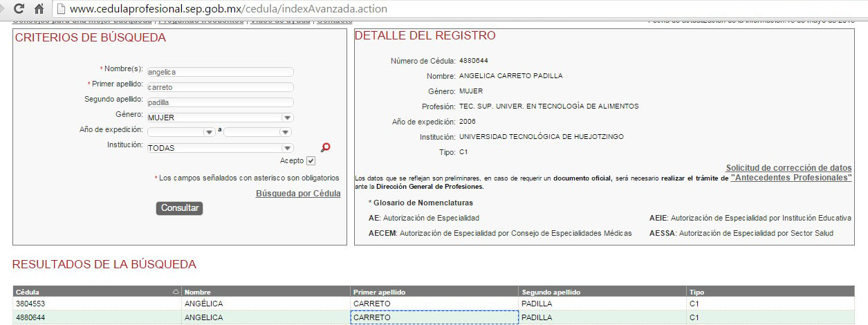
Task: Click the page icon in the address bar
Action: tap(62, 9)
